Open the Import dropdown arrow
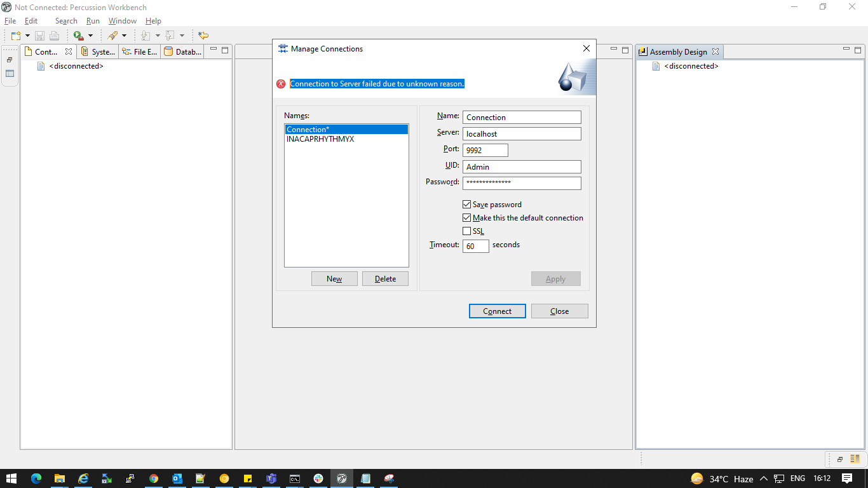868x488 pixels. pos(158,35)
